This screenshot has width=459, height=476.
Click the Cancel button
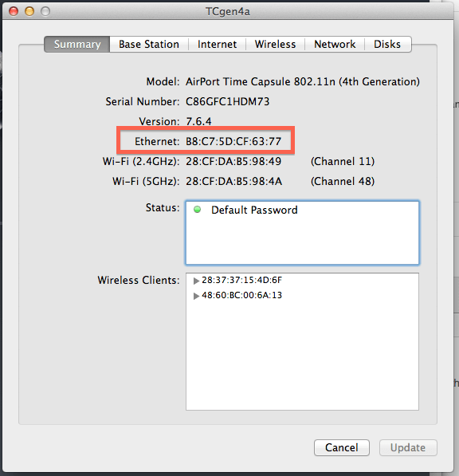[x=342, y=447]
